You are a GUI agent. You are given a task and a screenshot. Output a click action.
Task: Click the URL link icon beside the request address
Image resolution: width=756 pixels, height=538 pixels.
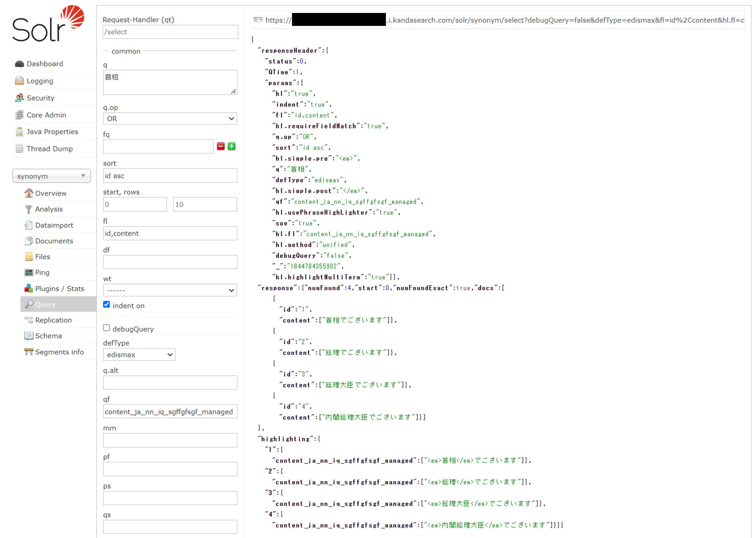click(x=258, y=20)
